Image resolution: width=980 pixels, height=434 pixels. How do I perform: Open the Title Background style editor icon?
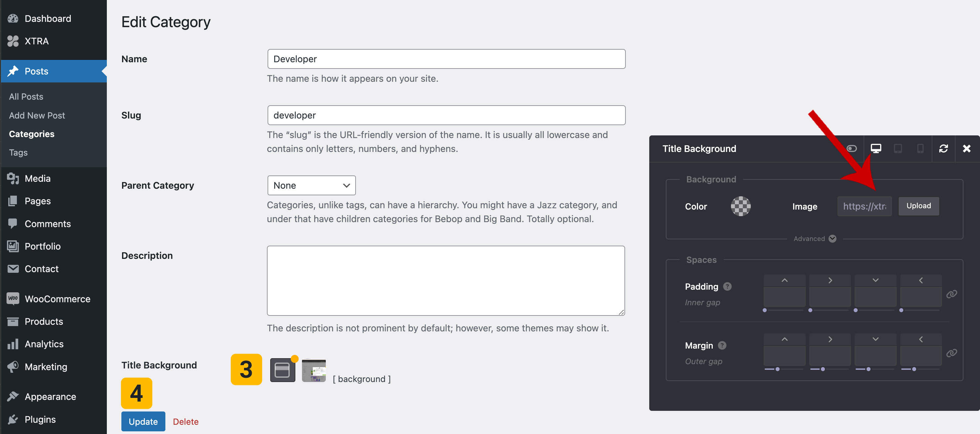pos(282,370)
